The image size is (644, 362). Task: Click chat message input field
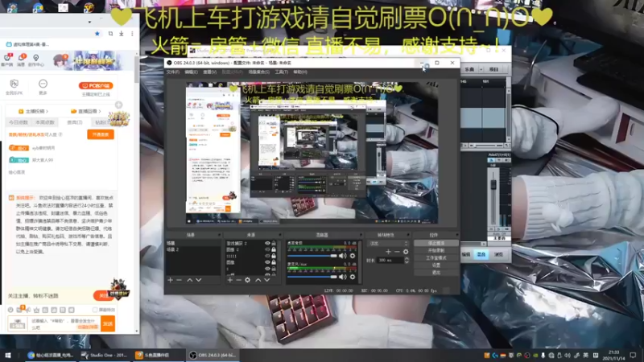click(x=64, y=324)
